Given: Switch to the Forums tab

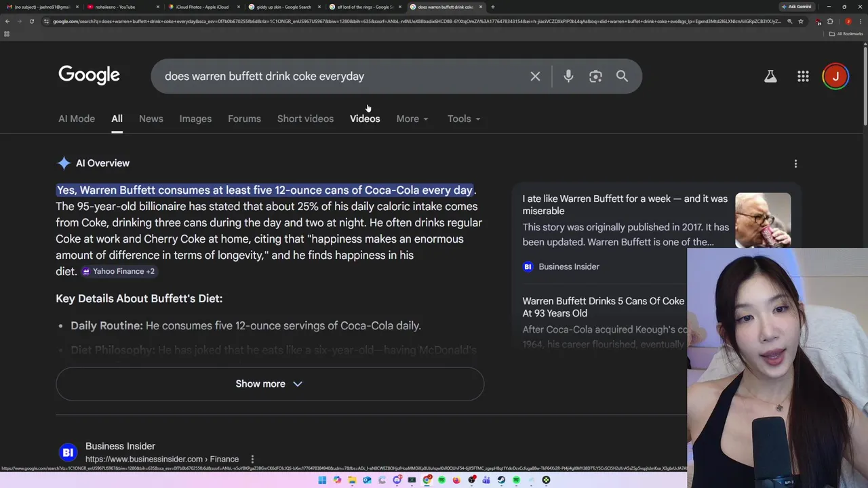Looking at the screenshot, I should coord(244,119).
